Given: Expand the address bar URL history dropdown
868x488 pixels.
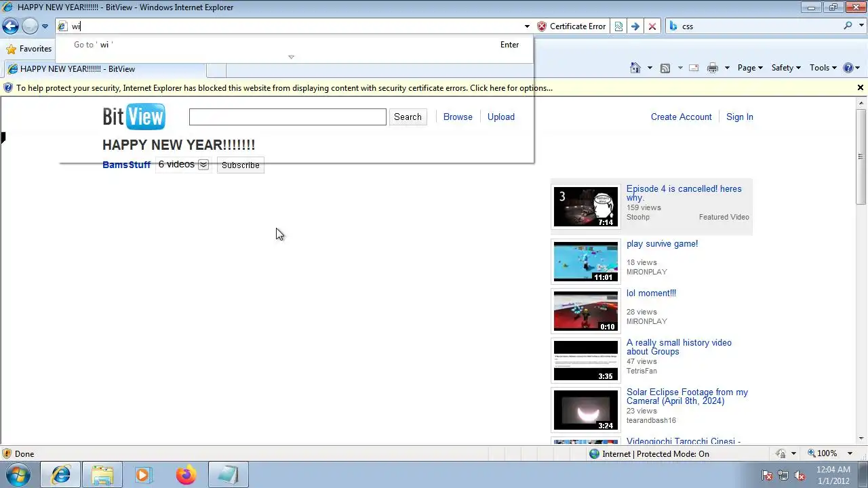Looking at the screenshot, I should point(527,26).
